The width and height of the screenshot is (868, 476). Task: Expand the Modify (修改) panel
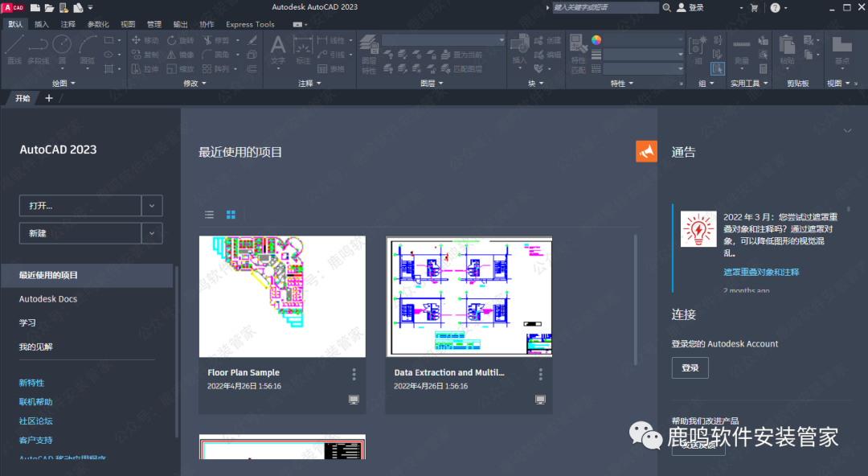click(194, 83)
